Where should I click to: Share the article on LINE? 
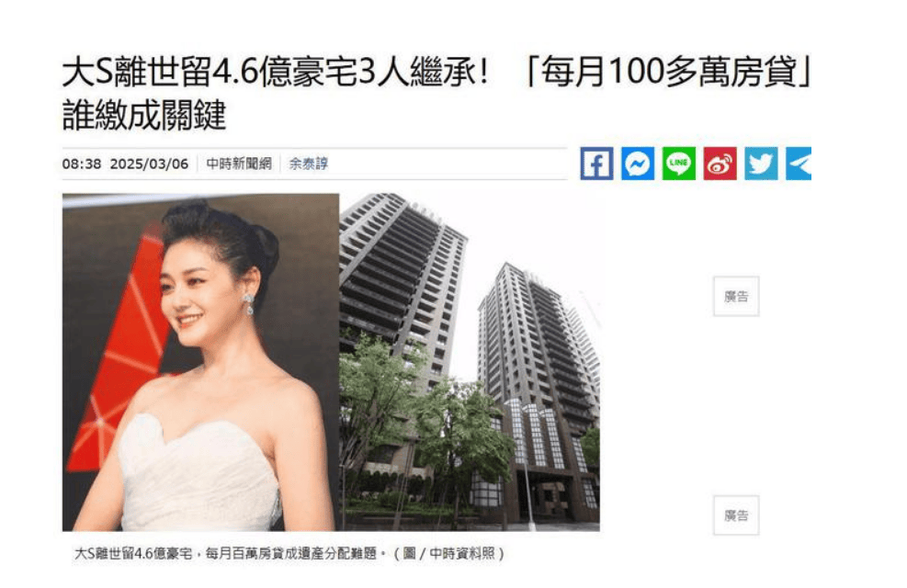(x=678, y=164)
